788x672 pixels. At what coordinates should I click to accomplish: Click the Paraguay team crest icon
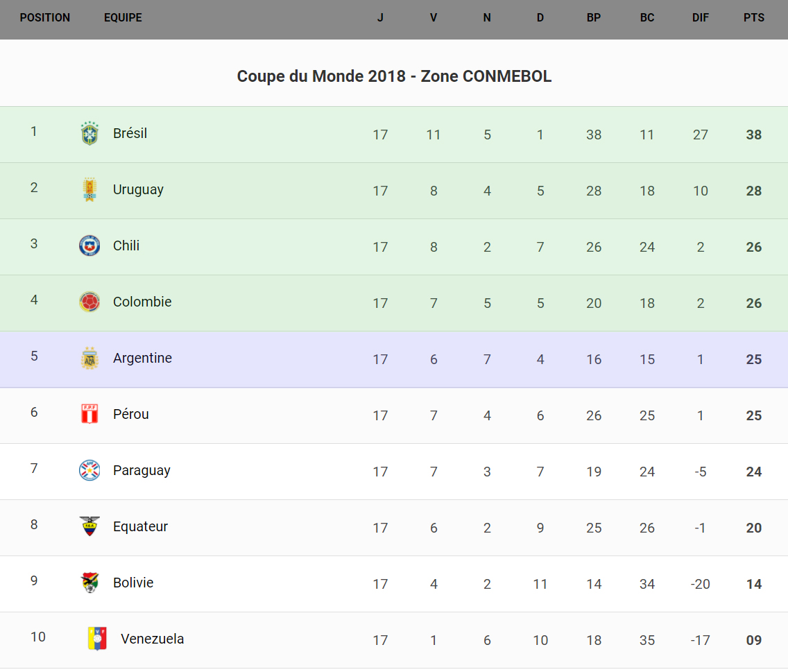tap(89, 470)
